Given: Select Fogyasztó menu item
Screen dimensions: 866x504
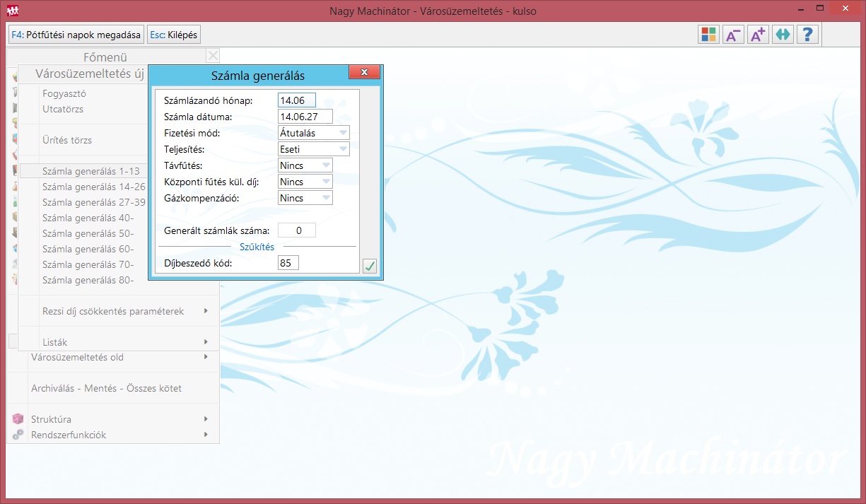Looking at the screenshot, I should [x=64, y=93].
